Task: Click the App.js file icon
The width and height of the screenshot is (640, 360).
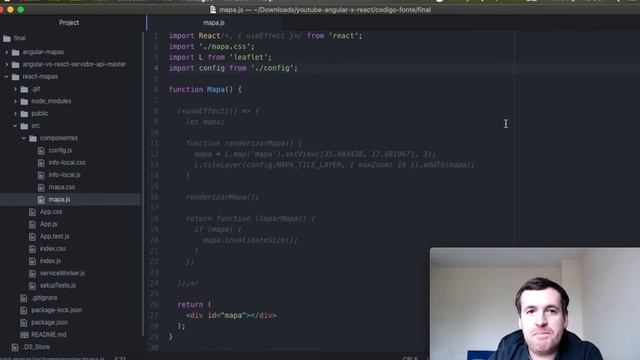Action: (x=33, y=224)
